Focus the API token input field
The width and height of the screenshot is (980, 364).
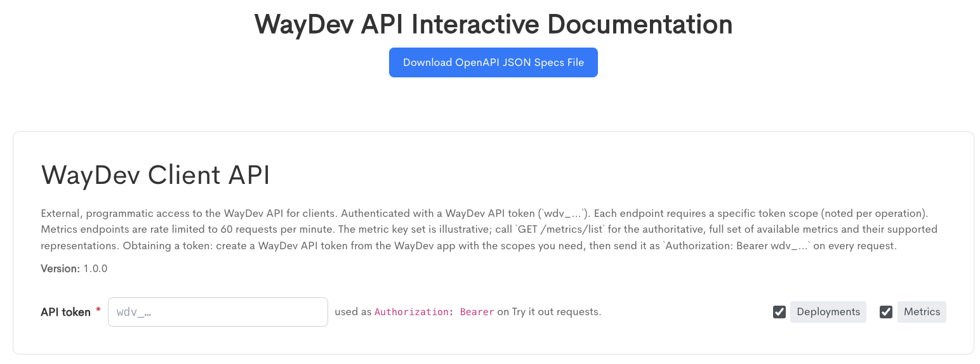[218, 312]
